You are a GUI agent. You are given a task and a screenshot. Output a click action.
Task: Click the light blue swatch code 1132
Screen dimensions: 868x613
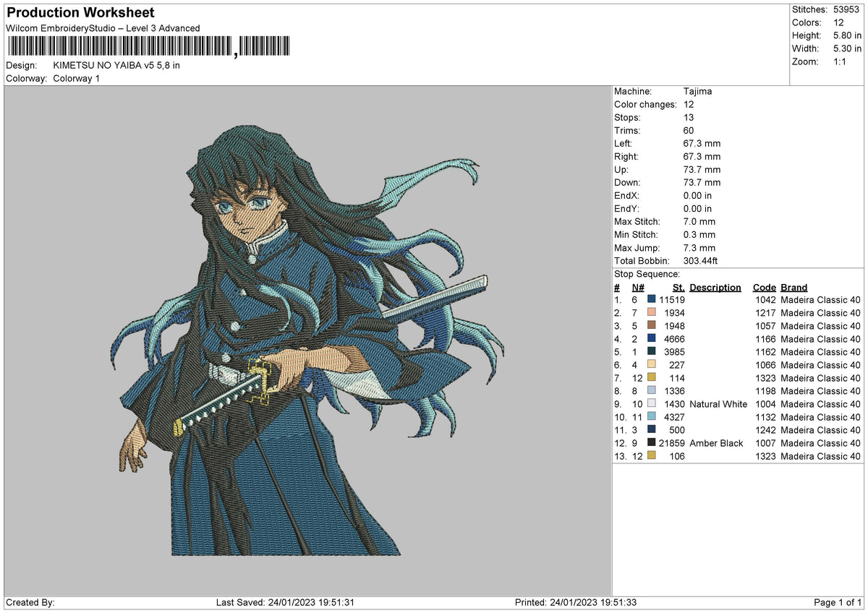tap(652, 416)
